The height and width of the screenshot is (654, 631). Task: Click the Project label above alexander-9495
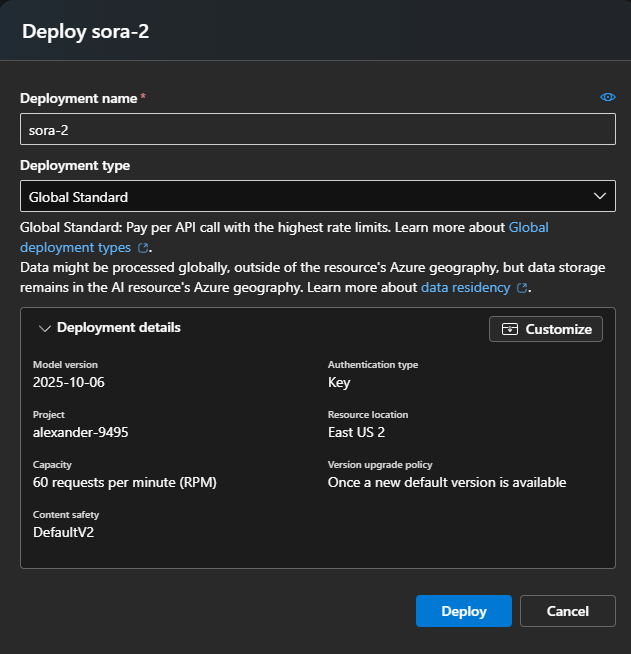point(49,415)
